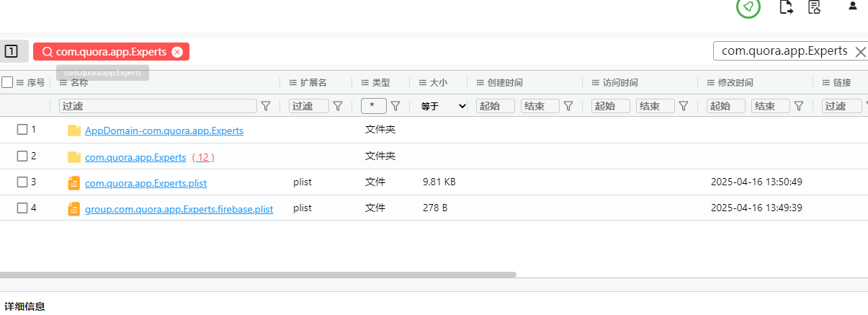The width and height of the screenshot is (868, 315).
Task: Click the 文件 type cell in row 4
Action: 375,208
